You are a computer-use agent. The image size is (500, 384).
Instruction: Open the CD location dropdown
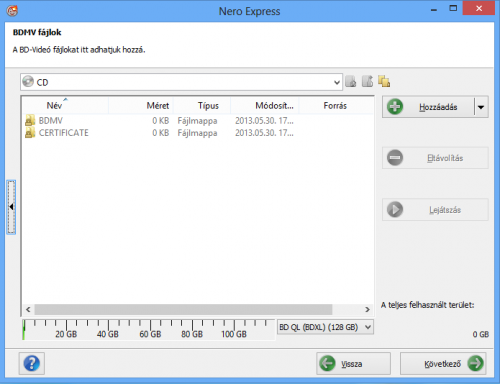[337, 82]
